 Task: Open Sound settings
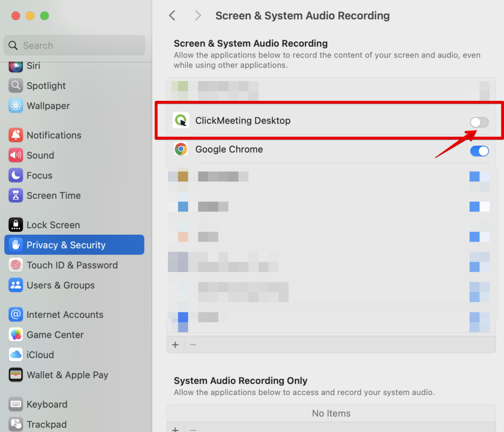[40, 155]
